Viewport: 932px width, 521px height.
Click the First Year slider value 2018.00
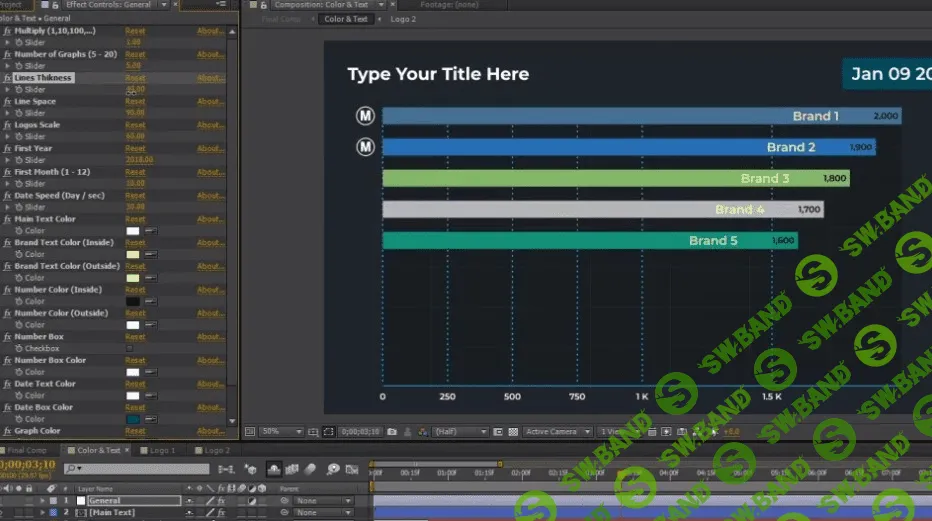click(x=140, y=160)
